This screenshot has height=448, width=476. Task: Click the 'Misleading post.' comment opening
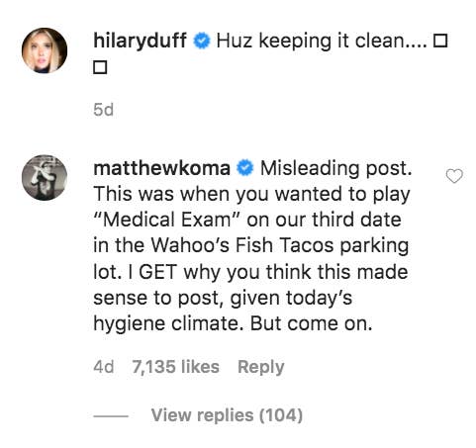(336, 168)
